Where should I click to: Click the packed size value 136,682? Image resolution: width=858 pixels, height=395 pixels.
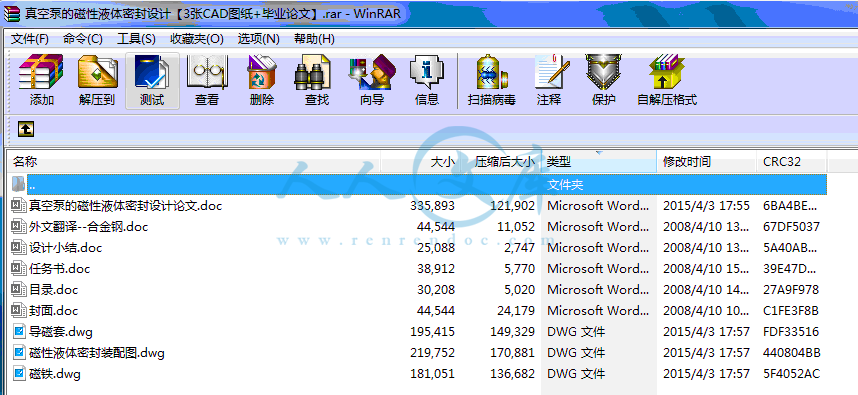(x=512, y=374)
